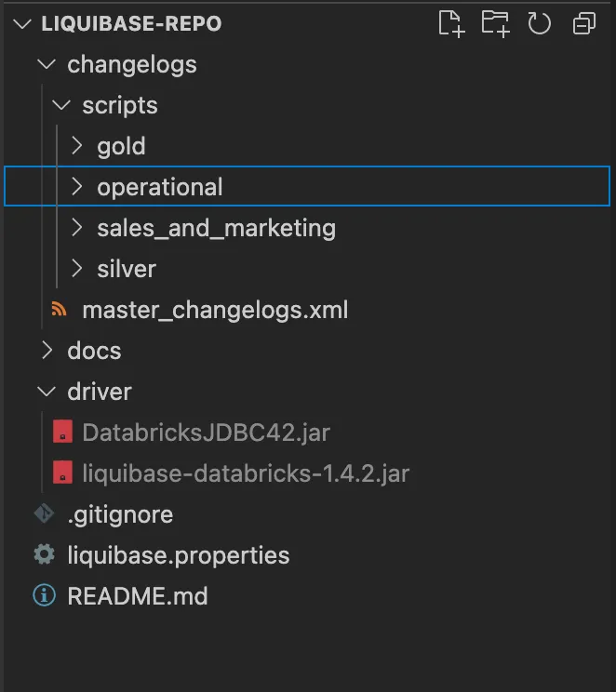616x692 pixels.
Task: Expand the sales_and_marketing folder
Action: coord(77,228)
